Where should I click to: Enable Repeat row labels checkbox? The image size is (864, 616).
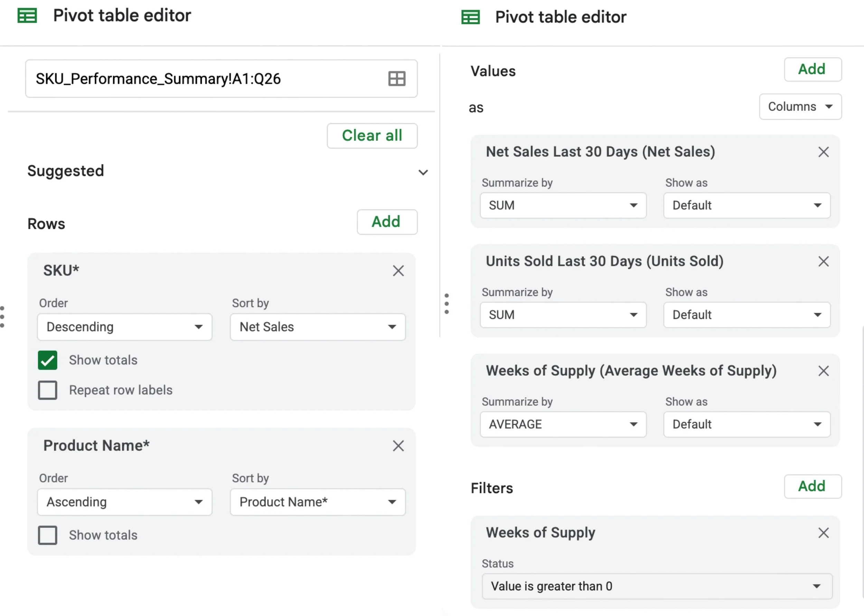(47, 390)
